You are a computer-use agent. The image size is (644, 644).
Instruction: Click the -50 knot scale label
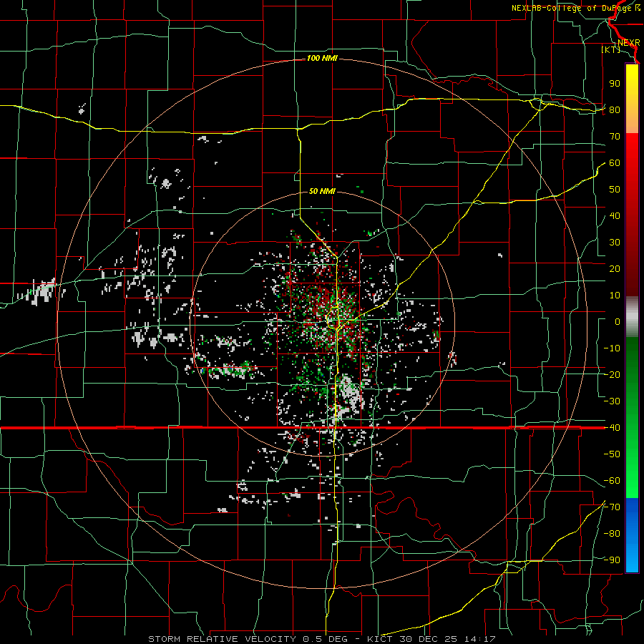(612, 454)
